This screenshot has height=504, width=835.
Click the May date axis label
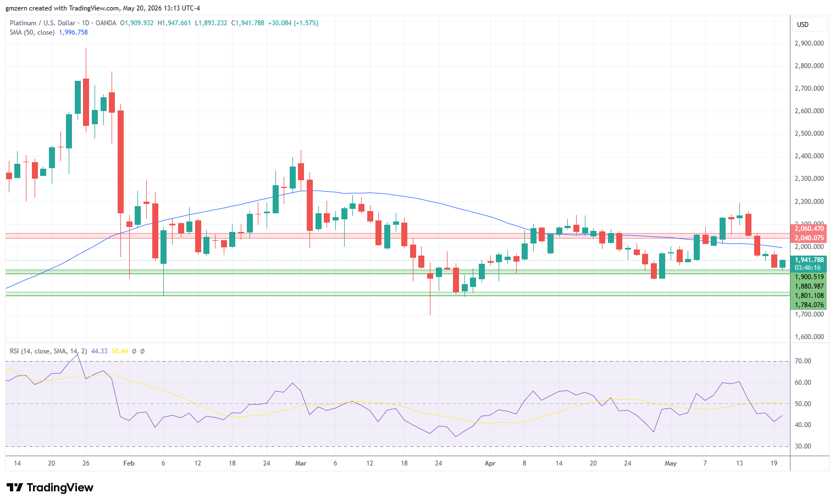(671, 463)
